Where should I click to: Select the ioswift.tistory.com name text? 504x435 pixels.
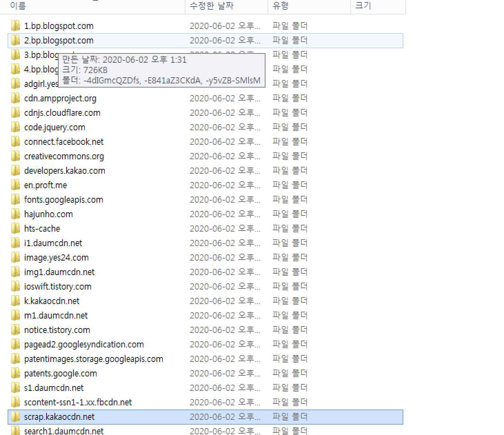tap(58, 286)
